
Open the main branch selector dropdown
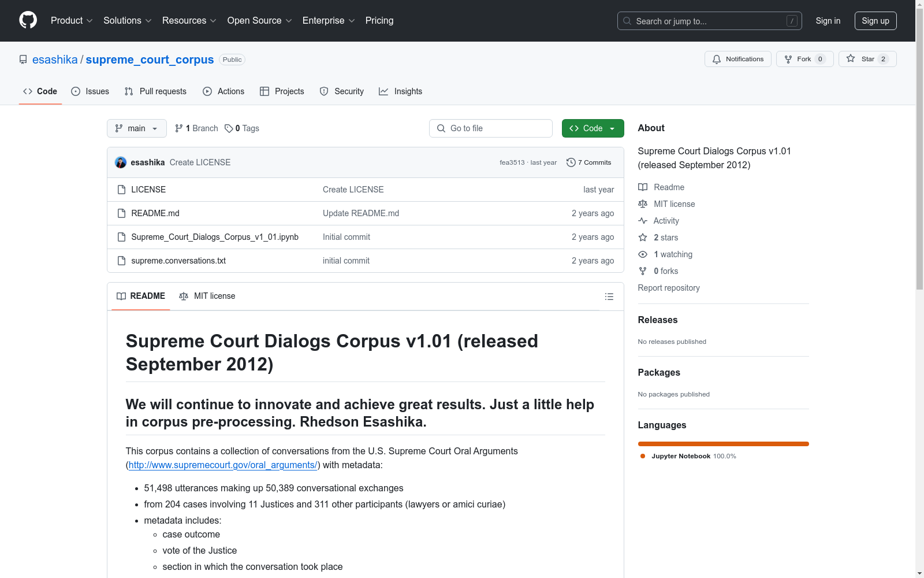click(137, 128)
